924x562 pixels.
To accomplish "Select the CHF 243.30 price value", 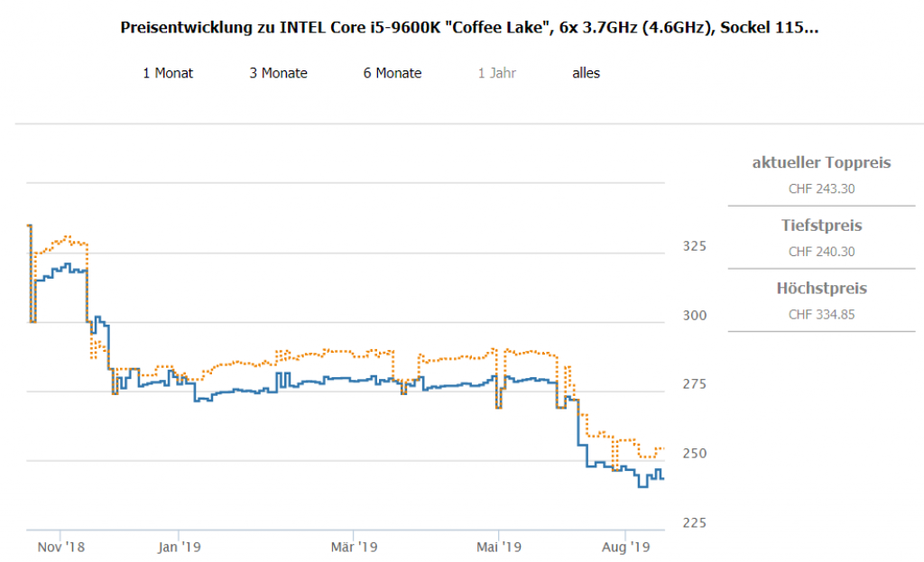I will tap(821, 189).
